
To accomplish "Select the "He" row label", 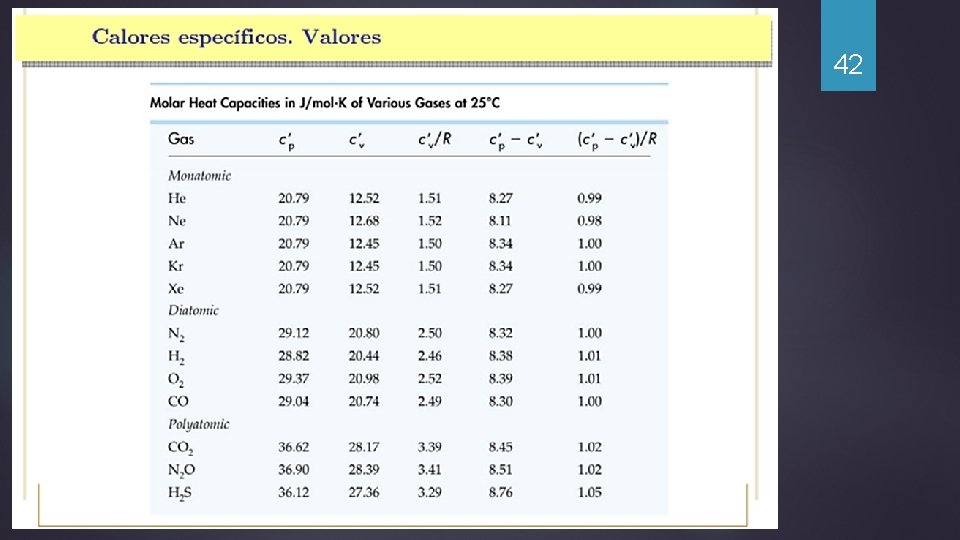I will point(177,198).
